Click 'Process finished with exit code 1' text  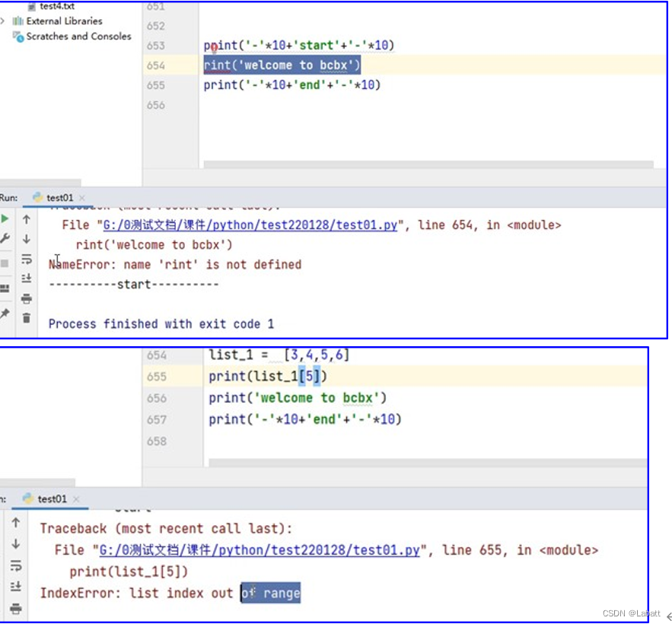pyautogui.click(x=161, y=324)
